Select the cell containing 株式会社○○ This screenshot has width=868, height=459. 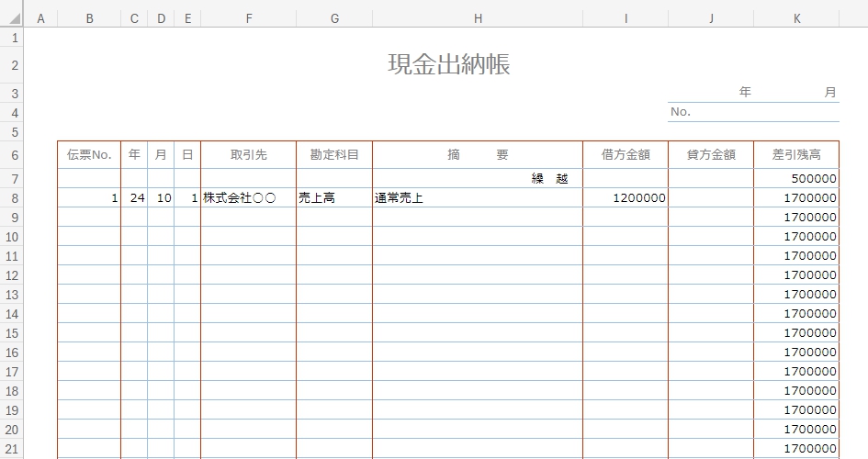(x=248, y=197)
